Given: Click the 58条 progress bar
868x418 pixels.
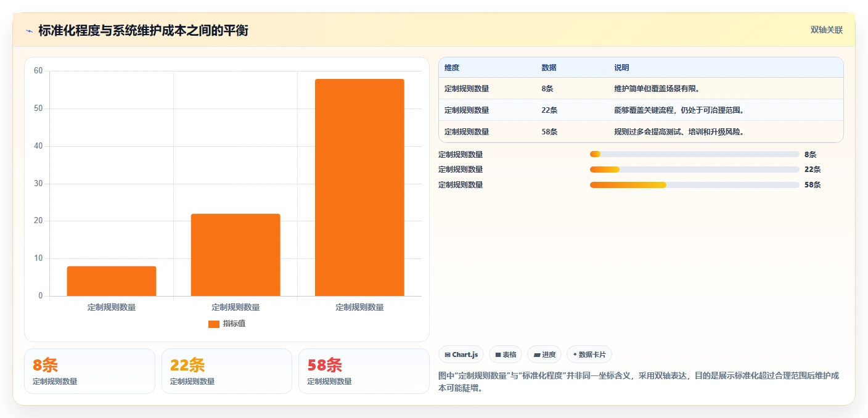Looking at the screenshot, I should tap(695, 184).
